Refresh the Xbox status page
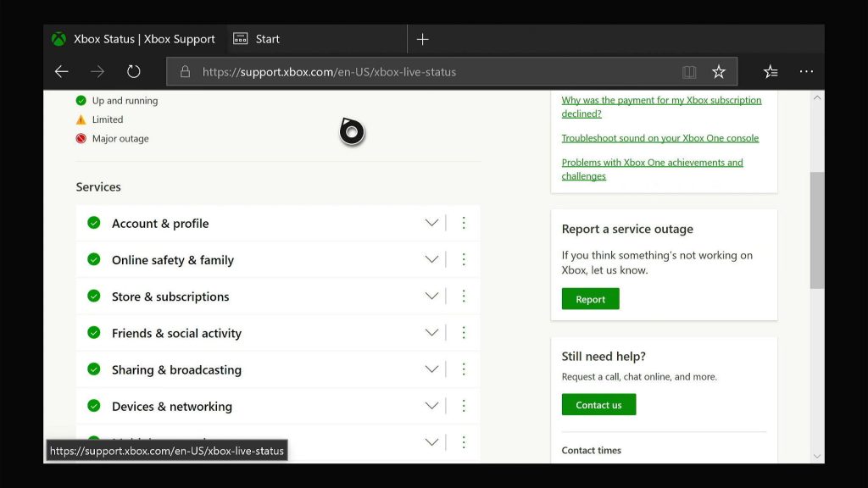The image size is (868, 488). point(133,71)
